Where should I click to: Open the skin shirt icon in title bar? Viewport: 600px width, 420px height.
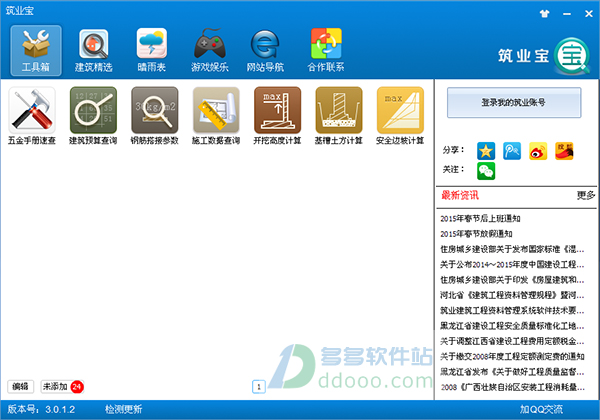545,14
